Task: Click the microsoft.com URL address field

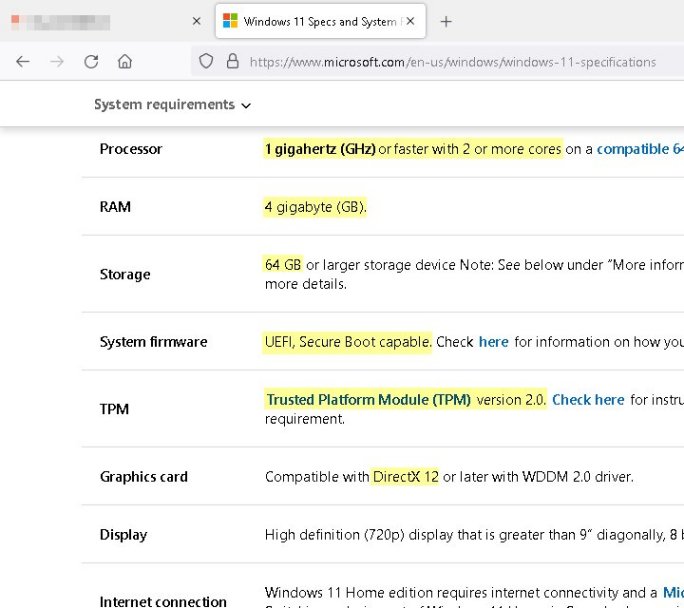Action: point(452,62)
